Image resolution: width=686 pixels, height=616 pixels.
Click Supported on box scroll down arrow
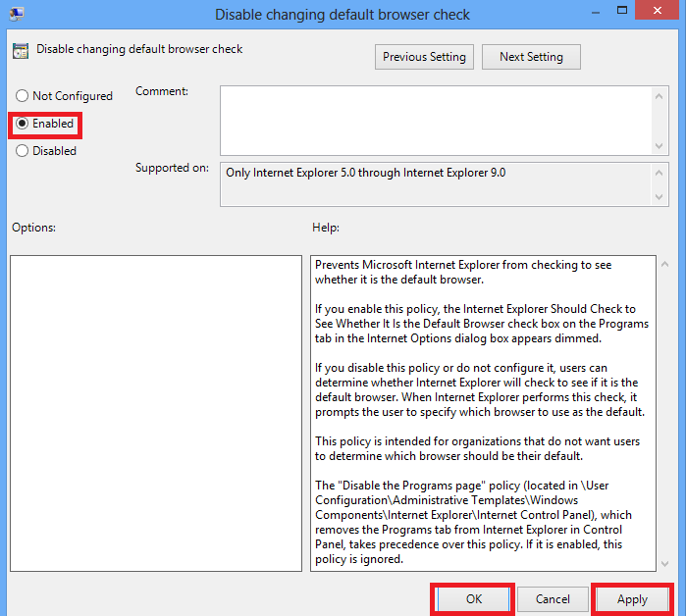click(660, 197)
